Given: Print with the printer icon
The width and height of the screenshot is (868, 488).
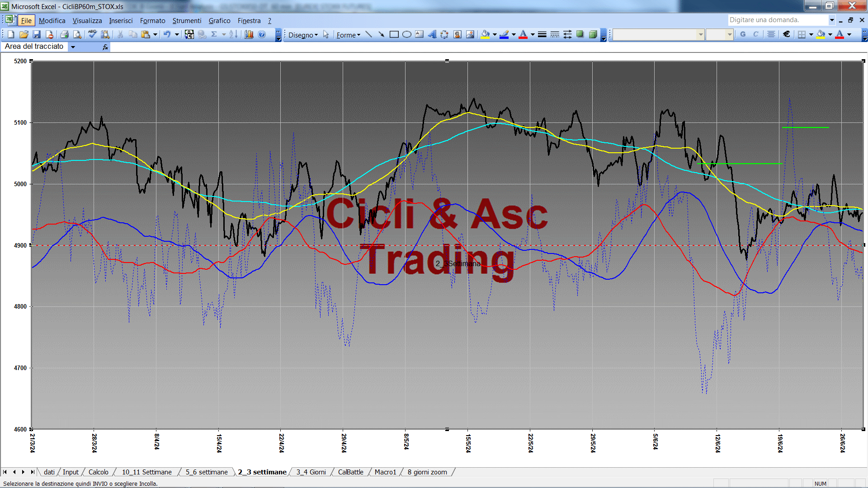Looking at the screenshot, I should 64,34.
